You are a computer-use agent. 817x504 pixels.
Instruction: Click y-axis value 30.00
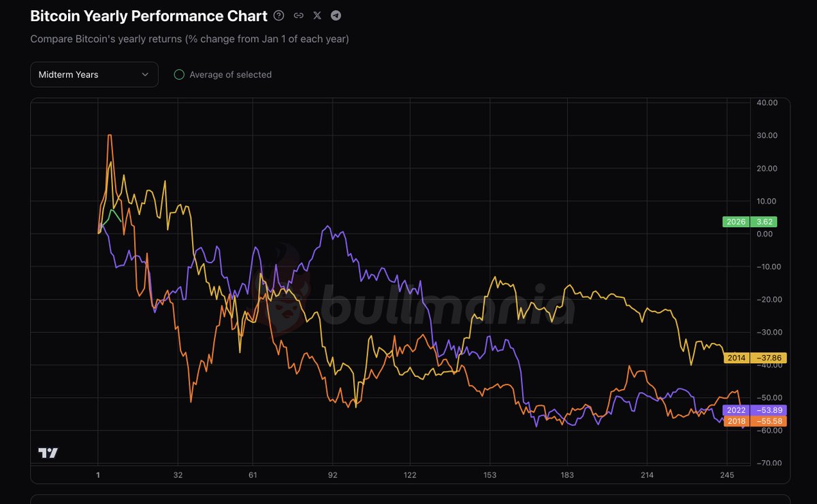[x=767, y=135]
